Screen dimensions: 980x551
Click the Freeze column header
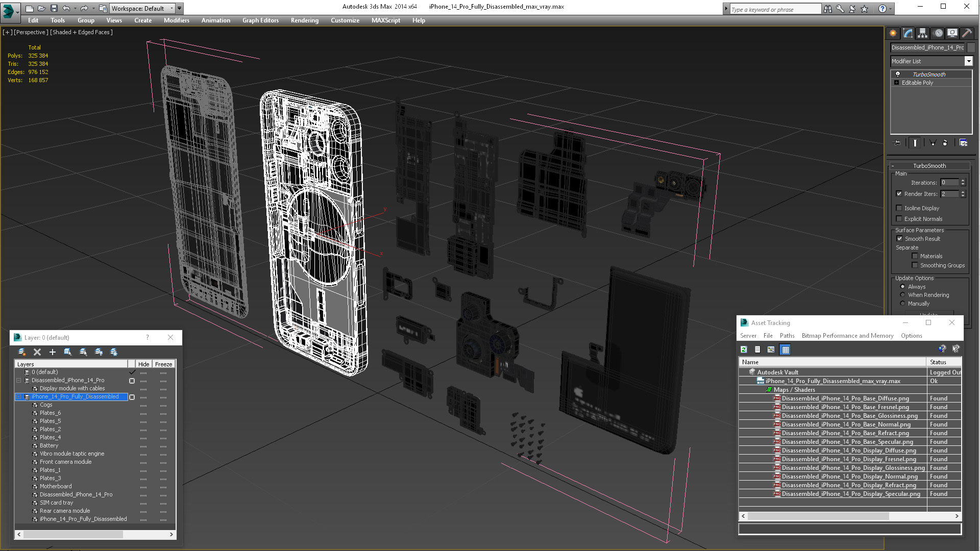(x=163, y=364)
